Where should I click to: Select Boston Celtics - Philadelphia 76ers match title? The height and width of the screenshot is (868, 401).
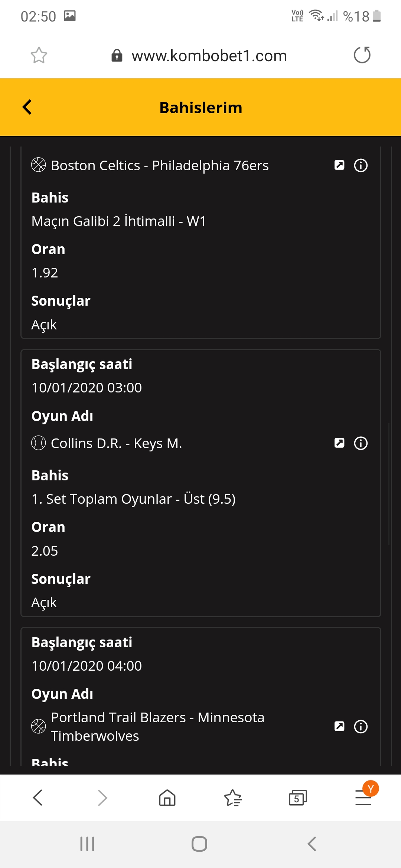point(160,165)
